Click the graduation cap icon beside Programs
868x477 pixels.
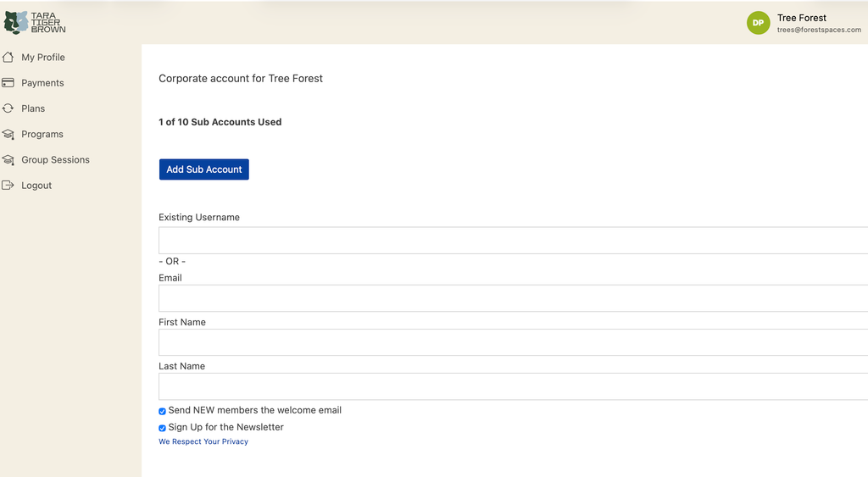click(x=8, y=135)
